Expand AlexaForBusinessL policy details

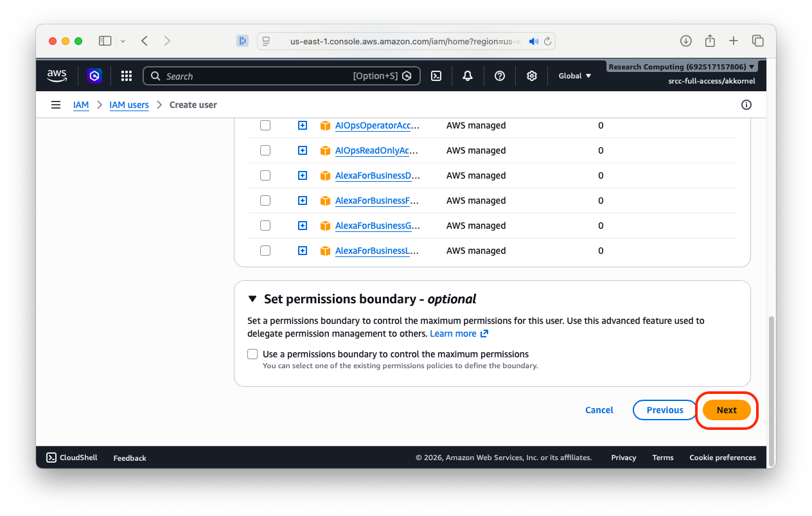tap(303, 251)
